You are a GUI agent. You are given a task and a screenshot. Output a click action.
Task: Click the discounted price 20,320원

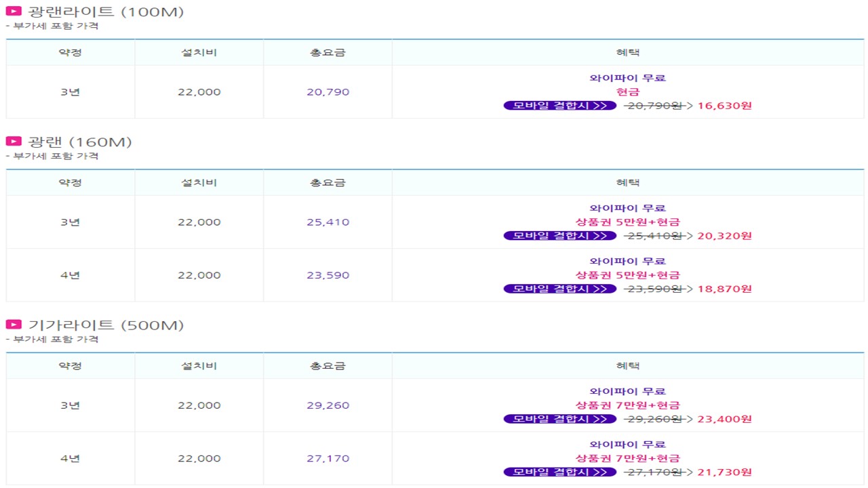click(725, 236)
